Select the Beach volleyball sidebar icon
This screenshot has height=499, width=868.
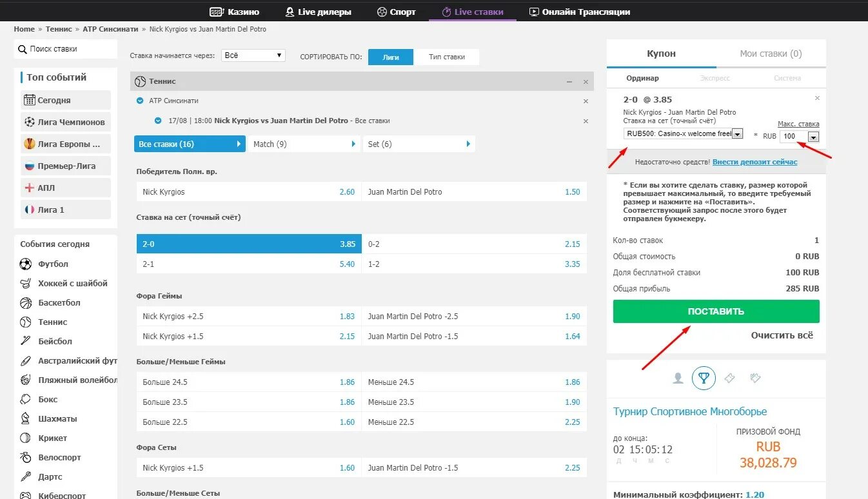click(26, 380)
